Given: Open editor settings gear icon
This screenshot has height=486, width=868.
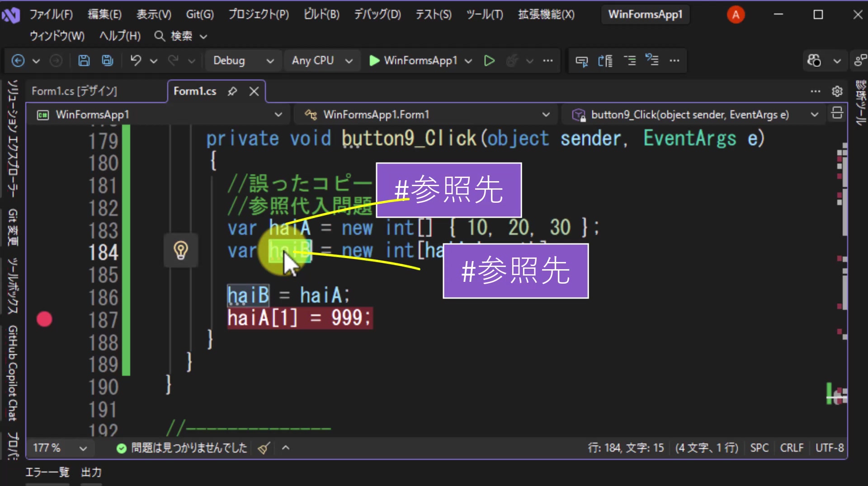Looking at the screenshot, I should coord(837,91).
